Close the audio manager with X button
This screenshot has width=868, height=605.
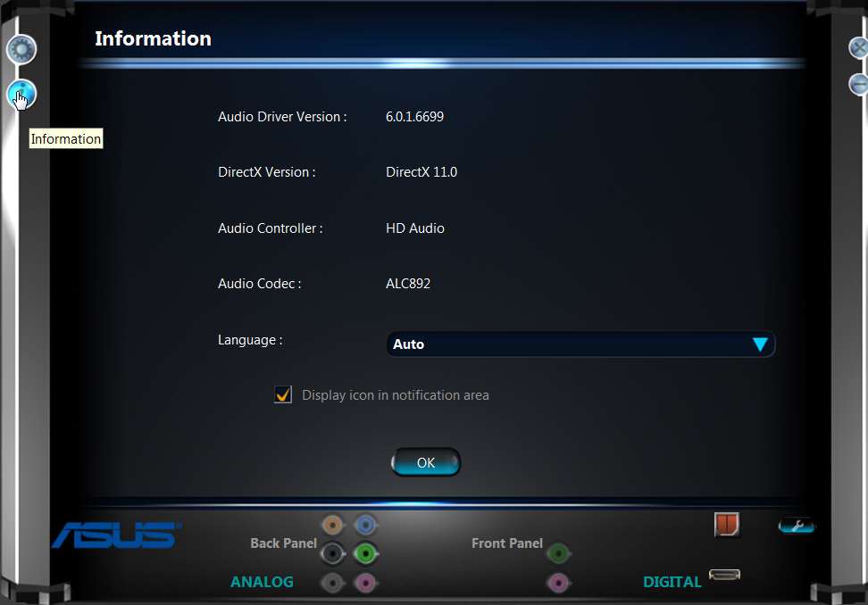point(857,48)
